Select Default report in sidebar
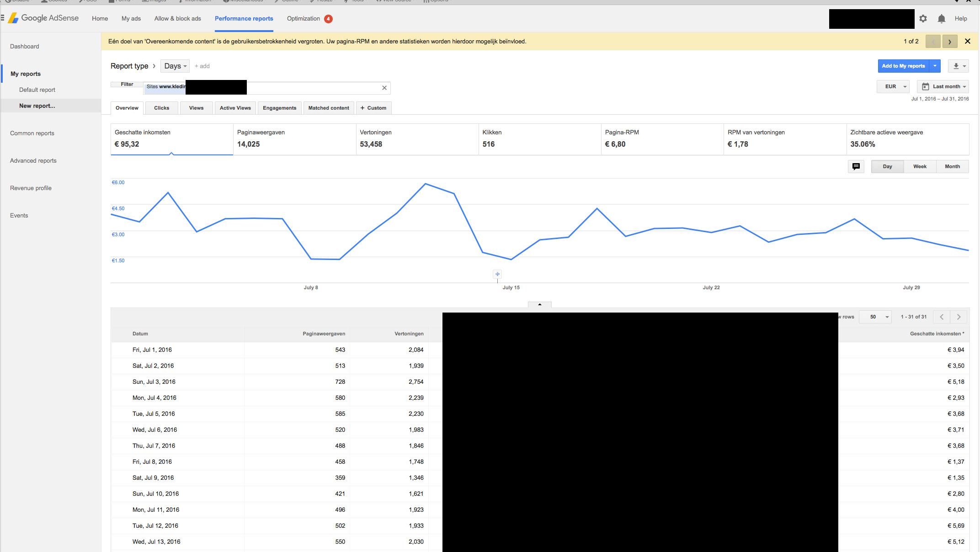The image size is (980, 552). coord(37,90)
